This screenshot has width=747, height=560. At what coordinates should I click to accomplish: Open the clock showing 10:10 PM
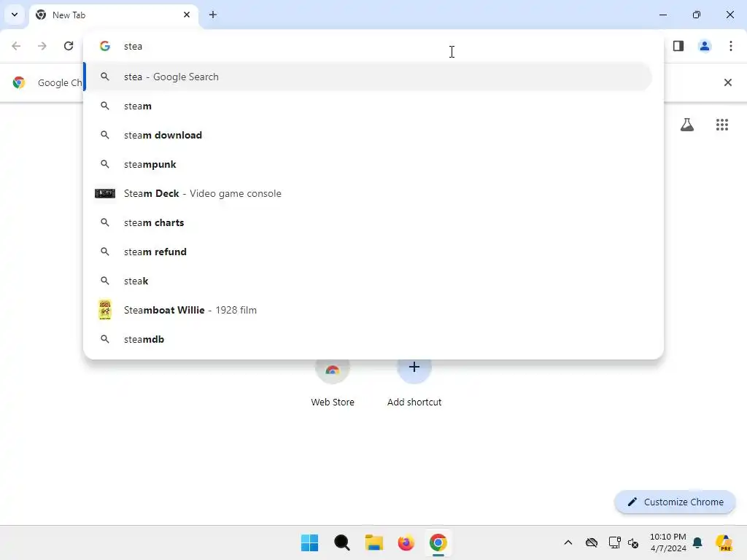click(x=668, y=542)
